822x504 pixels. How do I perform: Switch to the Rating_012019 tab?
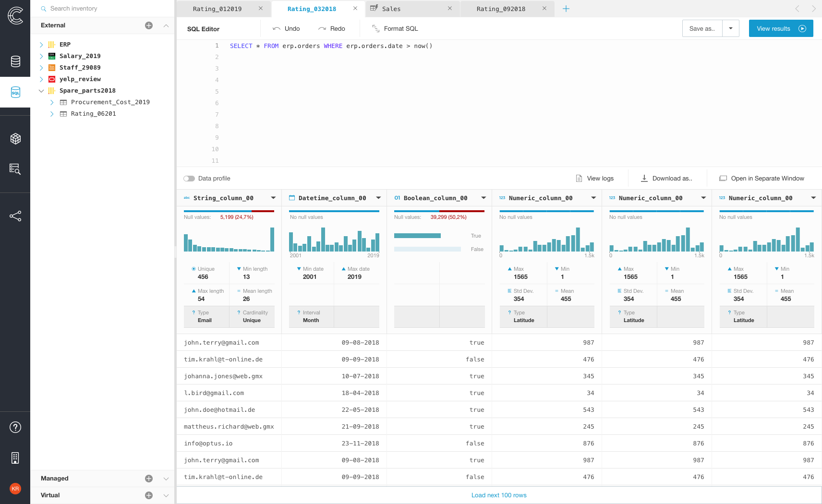pos(217,9)
